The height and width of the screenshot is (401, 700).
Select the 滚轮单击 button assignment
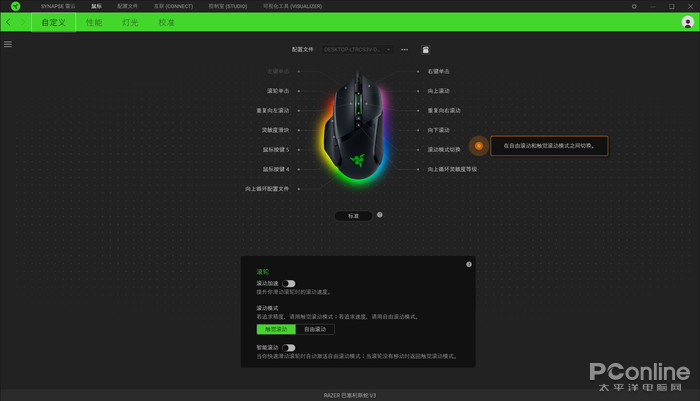(278, 91)
